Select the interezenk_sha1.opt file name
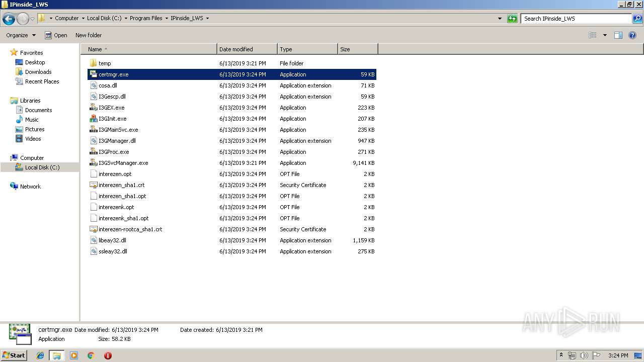This screenshot has height=362, width=644. tap(124, 218)
